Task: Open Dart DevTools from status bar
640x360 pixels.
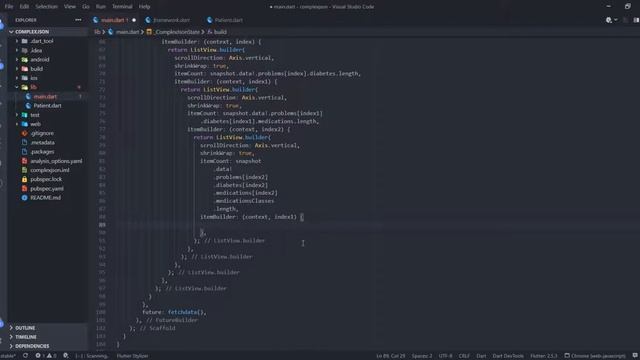Action: click(508, 356)
